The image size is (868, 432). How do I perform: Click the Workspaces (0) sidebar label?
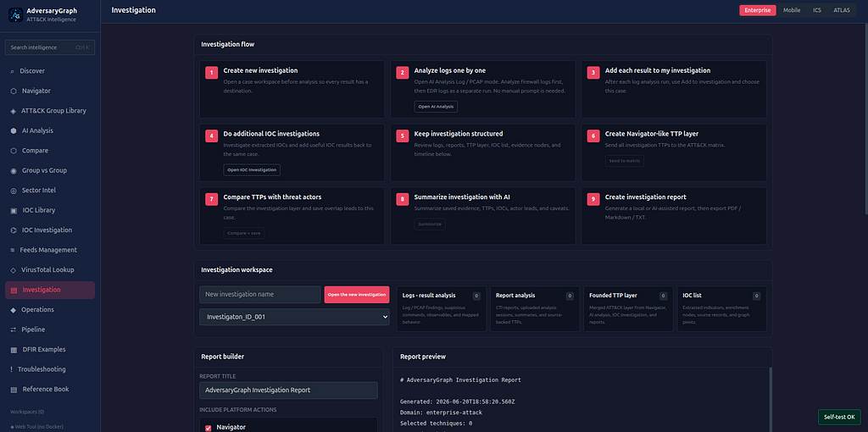coord(27,412)
